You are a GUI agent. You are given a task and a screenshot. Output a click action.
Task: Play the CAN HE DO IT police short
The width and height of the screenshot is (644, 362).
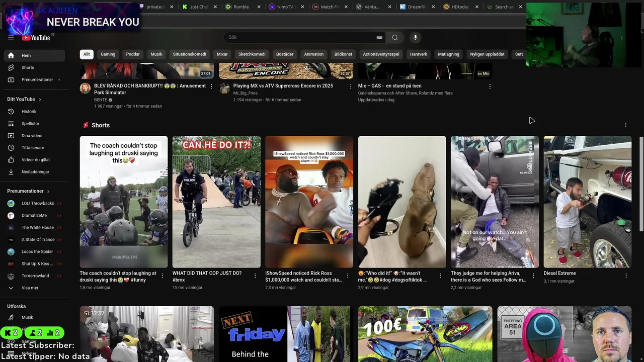[x=216, y=202]
